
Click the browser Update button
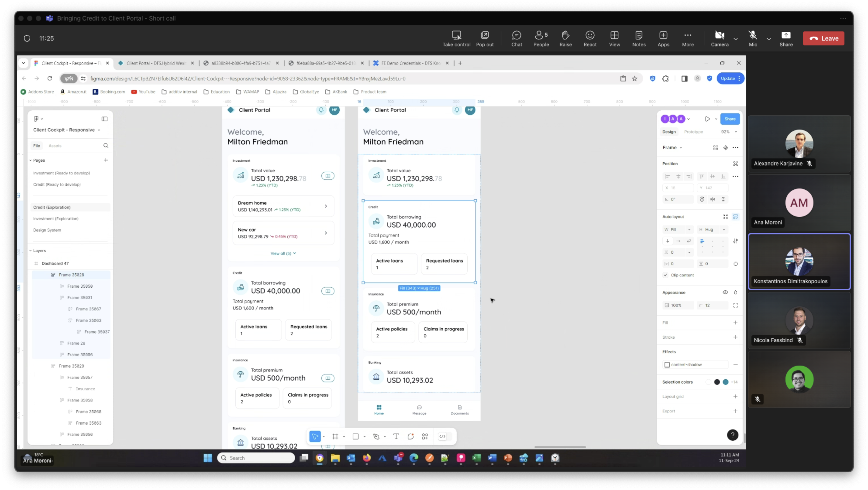tap(730, 79)
